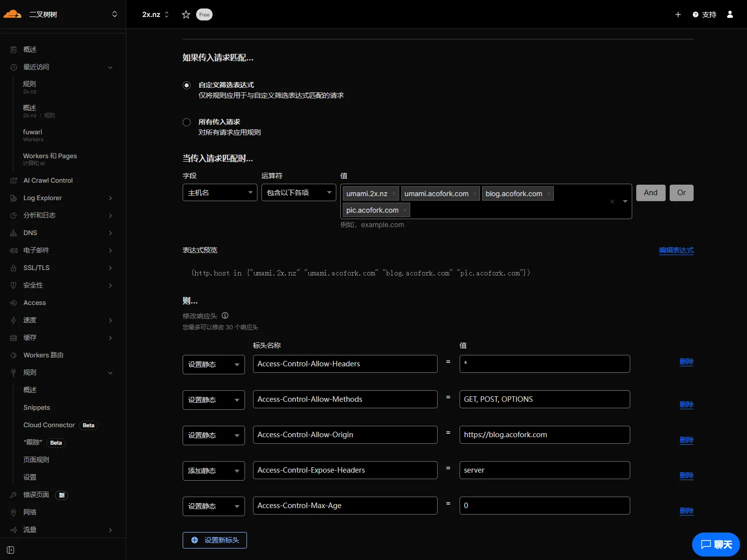Click the Access-Control-Allow-Origin value field
The width and height of the screenshot is (747, 560).
[544, 435]
